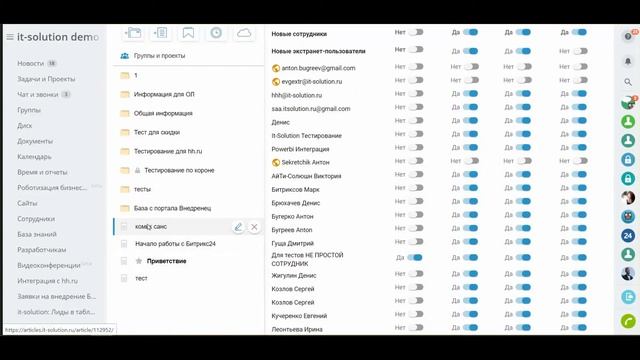Click the user name It-Solution Тестирование
The width and height of the screenshot is (640, 360).
click(307, 136)
